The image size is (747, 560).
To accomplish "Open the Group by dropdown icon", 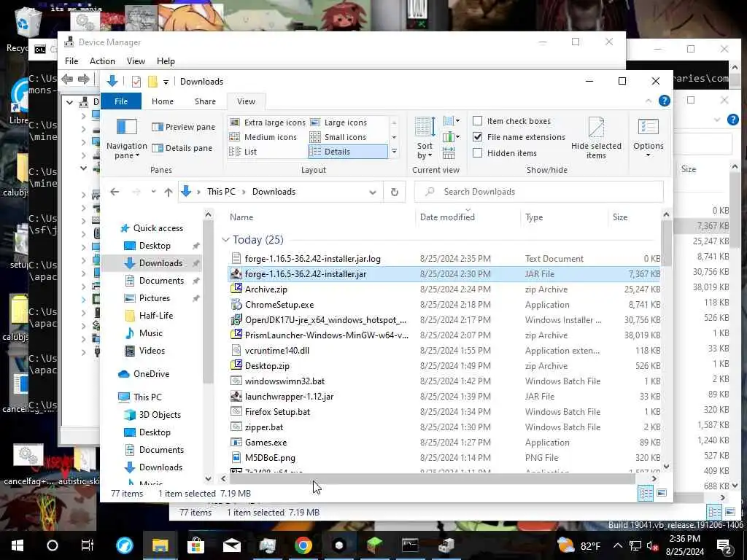I will (451, 121).
